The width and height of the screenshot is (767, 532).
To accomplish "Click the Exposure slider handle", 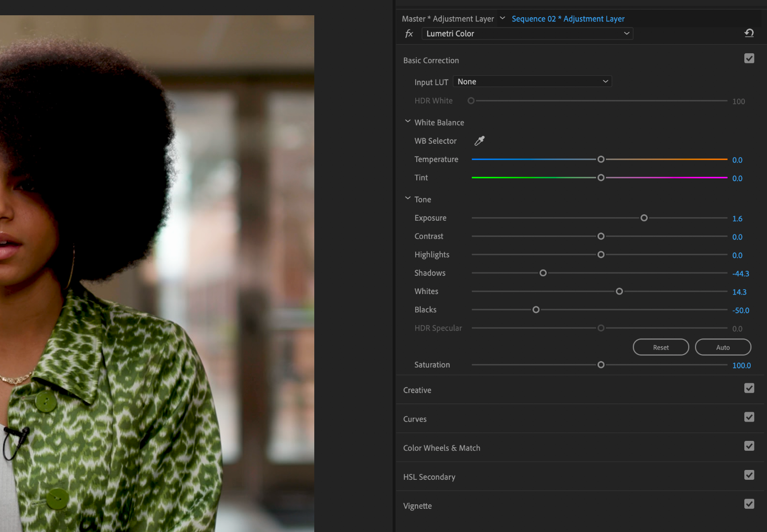I will (644, 218).
